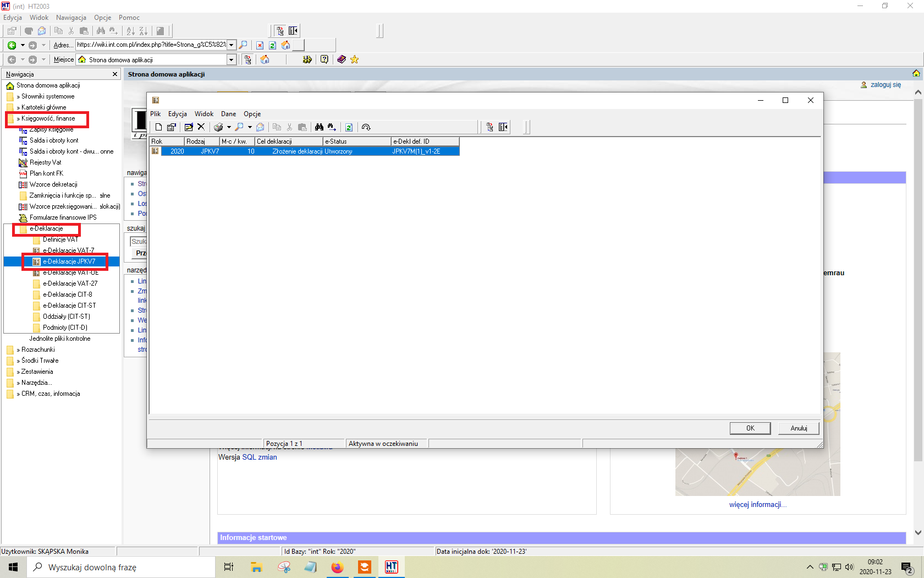Click the envelope send icon in dialog
The image size is (924, 578).
coord(260,127)
